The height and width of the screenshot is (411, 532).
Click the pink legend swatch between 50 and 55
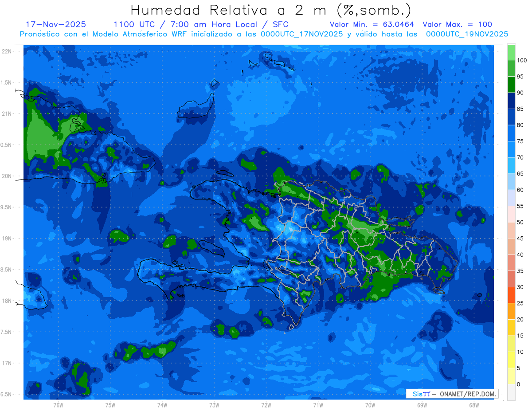tap(511, 214)
